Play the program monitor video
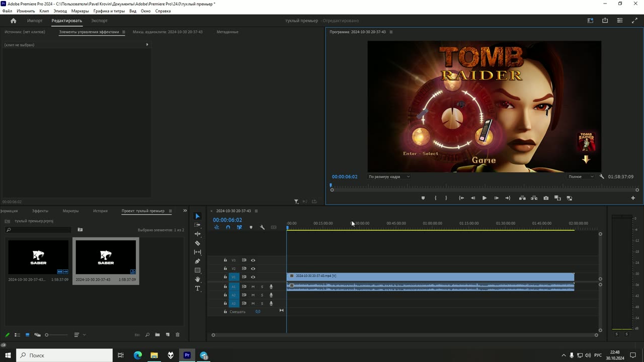Viewport: 644px width, 362px height. (x=485, y=198)
